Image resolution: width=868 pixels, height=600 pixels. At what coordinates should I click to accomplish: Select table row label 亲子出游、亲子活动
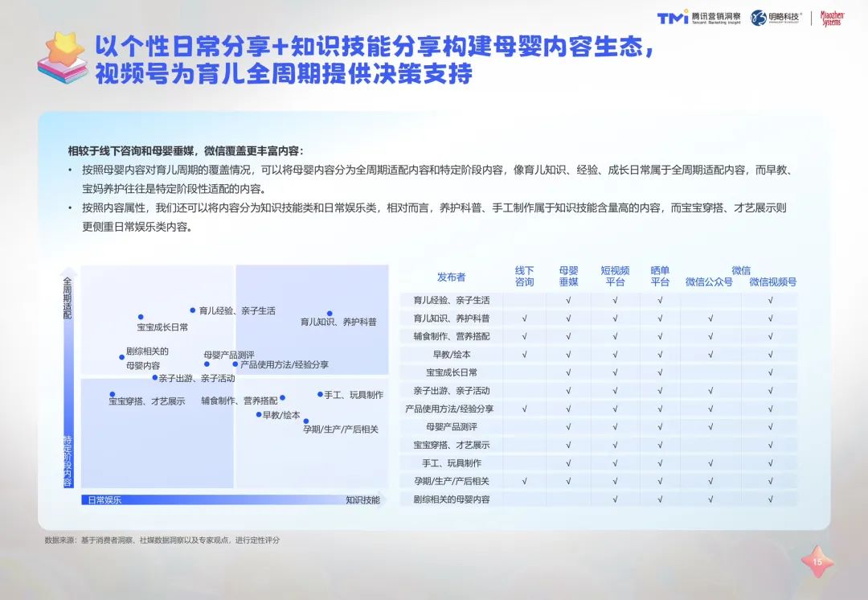pyautogui.click(x=451, y=391)
